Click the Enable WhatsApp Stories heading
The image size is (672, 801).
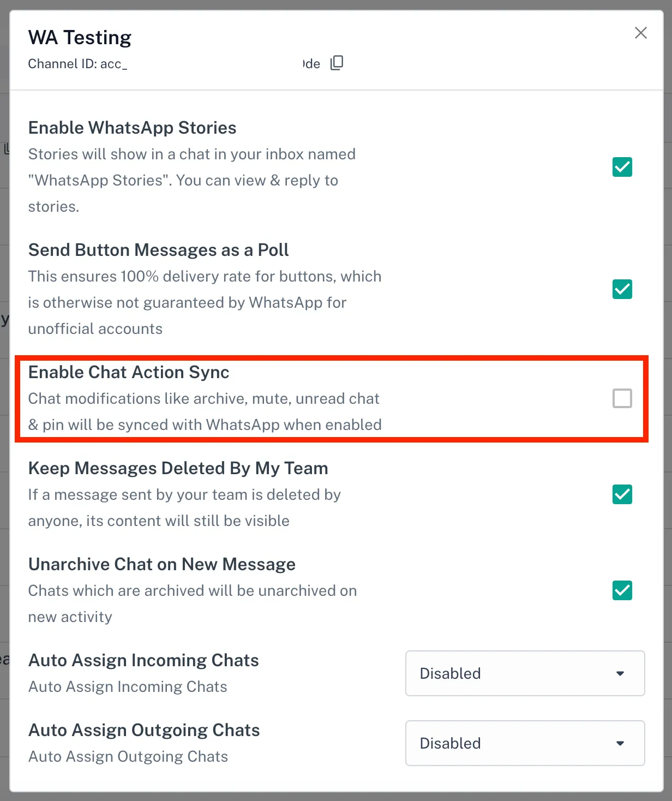pos(132,128)
